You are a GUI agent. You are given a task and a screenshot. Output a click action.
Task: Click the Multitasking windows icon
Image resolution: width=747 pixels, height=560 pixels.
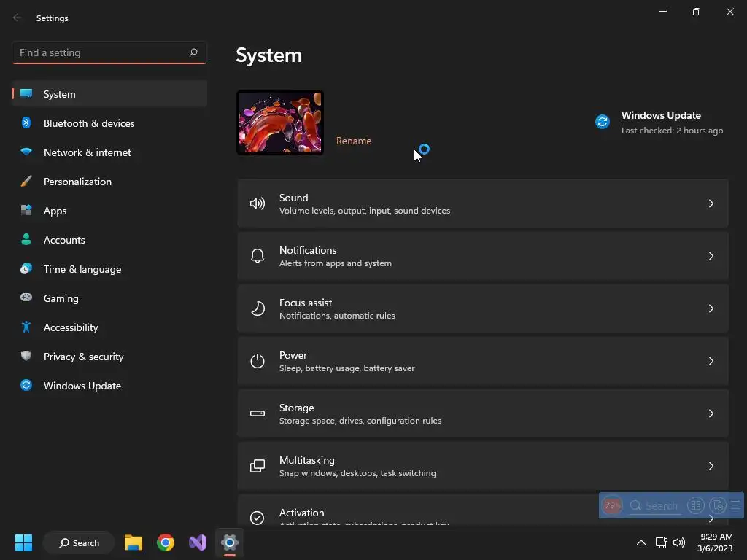pyautogui.click(x=258, y=466)
